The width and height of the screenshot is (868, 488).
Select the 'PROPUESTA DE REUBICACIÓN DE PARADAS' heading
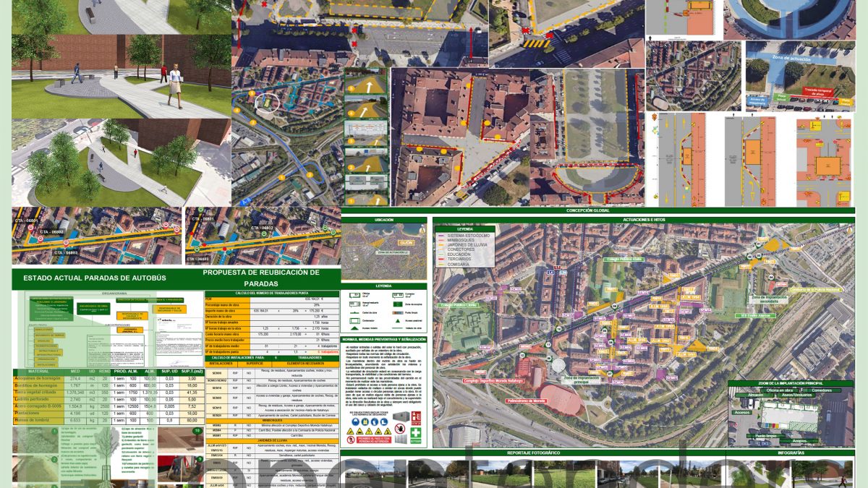pyautogui.click(x=260, y=278)
